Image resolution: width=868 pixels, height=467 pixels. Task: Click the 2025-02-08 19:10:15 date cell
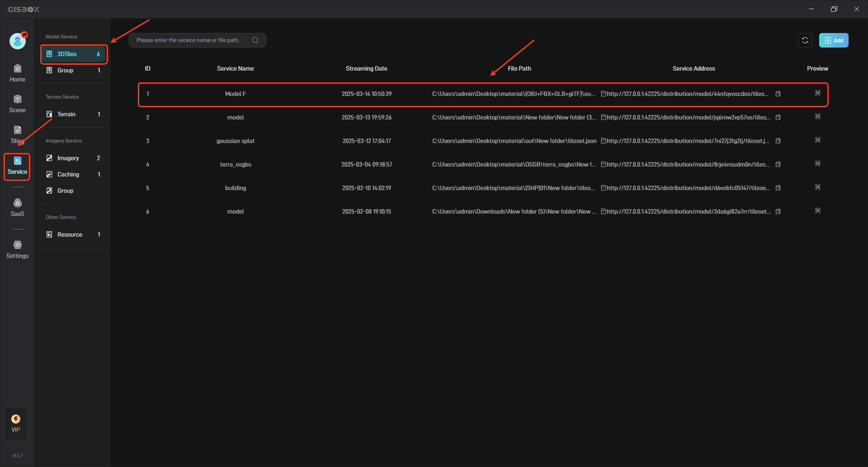pyautogui.click(x=367, y=212)
